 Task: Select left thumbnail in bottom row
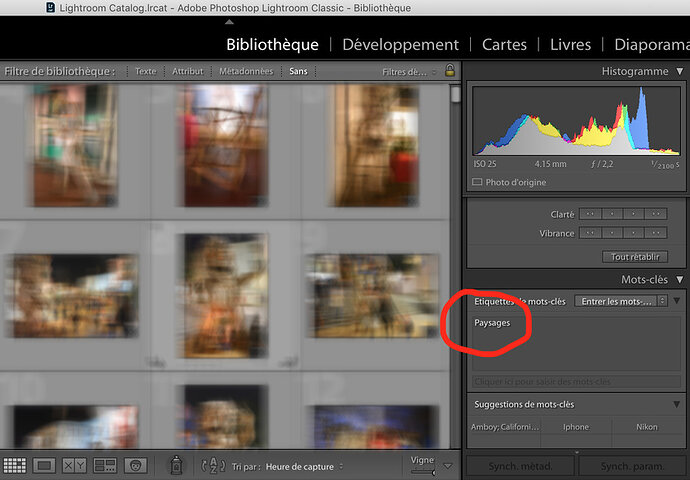76,427
